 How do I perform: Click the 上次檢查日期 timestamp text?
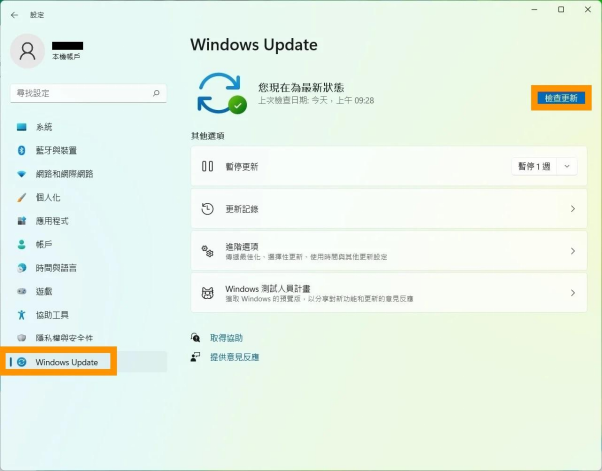point(316,101)
